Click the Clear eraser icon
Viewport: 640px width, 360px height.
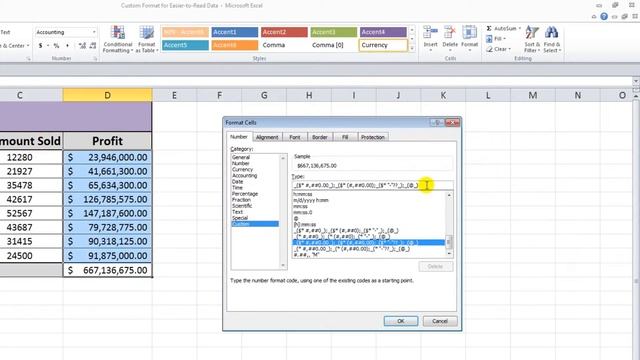[489, 49]
